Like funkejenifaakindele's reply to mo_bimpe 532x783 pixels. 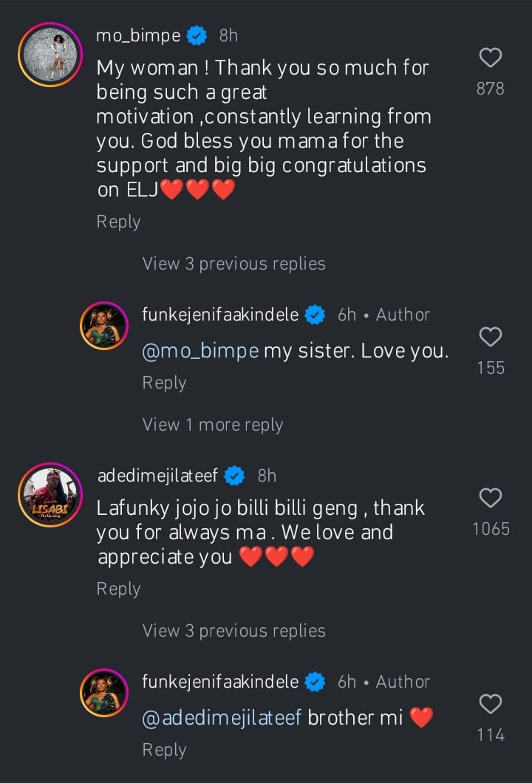point(491,337)
